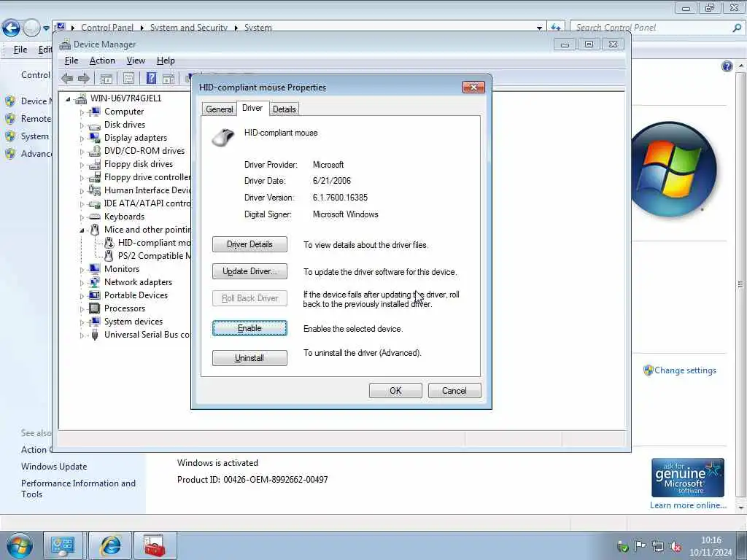
Task: Click the Processors category icon
Action: [95, 308]
